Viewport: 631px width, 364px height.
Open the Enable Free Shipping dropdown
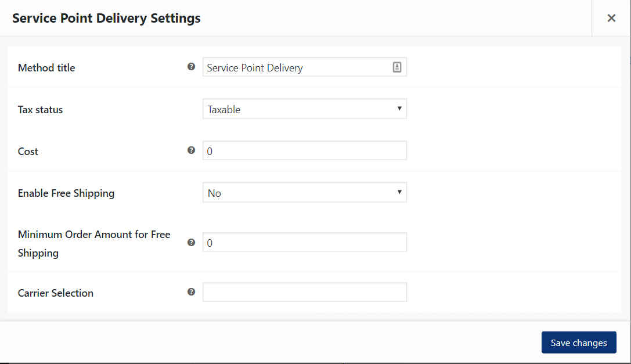[305, 193]
